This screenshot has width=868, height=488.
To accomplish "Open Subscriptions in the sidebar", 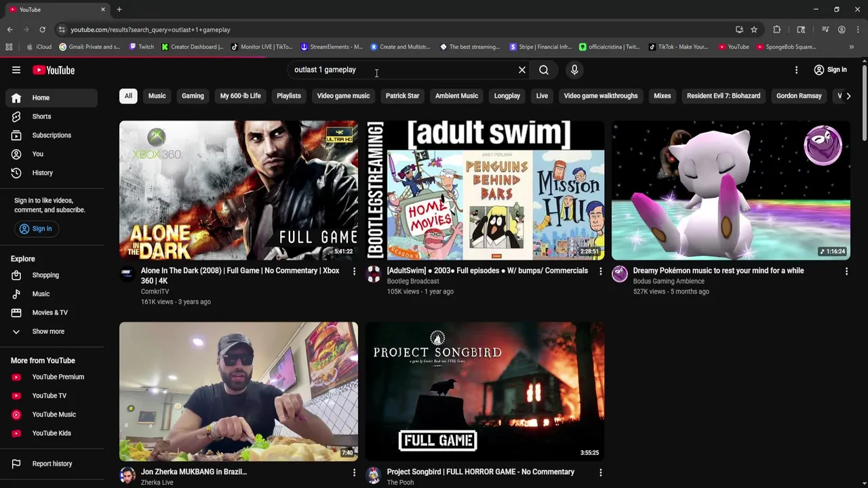I will [x=52, y=135].
